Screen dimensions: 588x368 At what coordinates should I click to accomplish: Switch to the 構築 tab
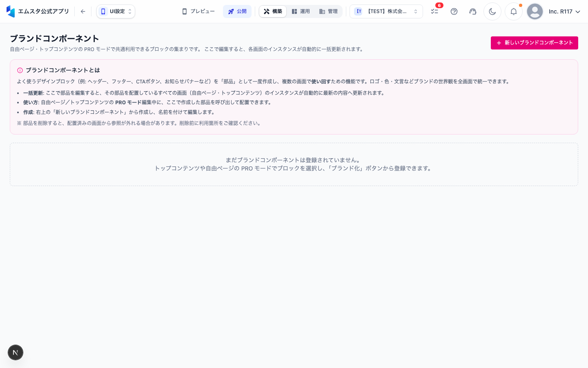coord(273,11)
